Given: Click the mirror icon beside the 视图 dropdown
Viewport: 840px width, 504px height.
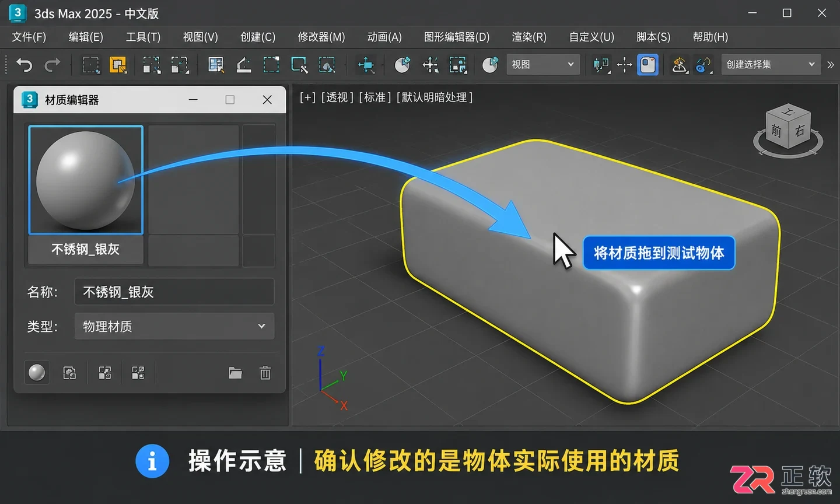Looking at the screenshot, I should pyautogui.click(x=601, y=65).
